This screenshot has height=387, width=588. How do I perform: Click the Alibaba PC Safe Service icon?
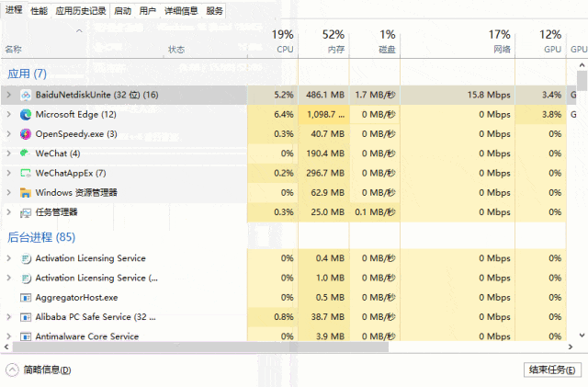26,317
